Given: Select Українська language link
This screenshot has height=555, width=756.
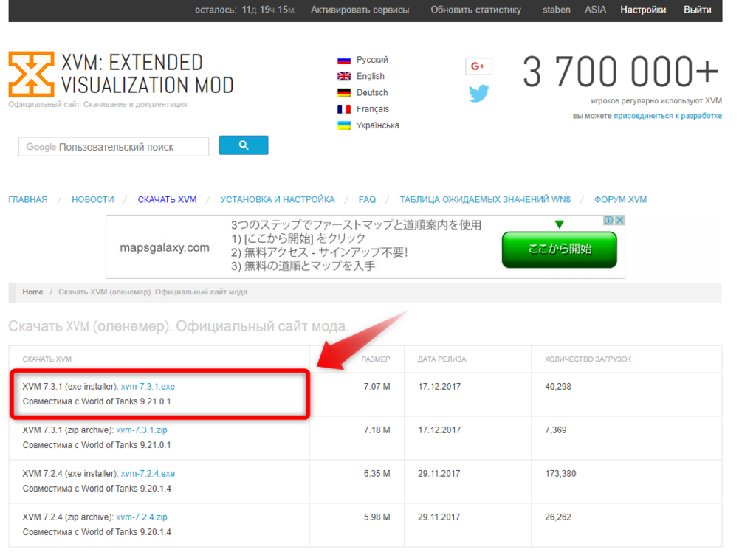Looking at the screenshot, I should click(378, 125).
